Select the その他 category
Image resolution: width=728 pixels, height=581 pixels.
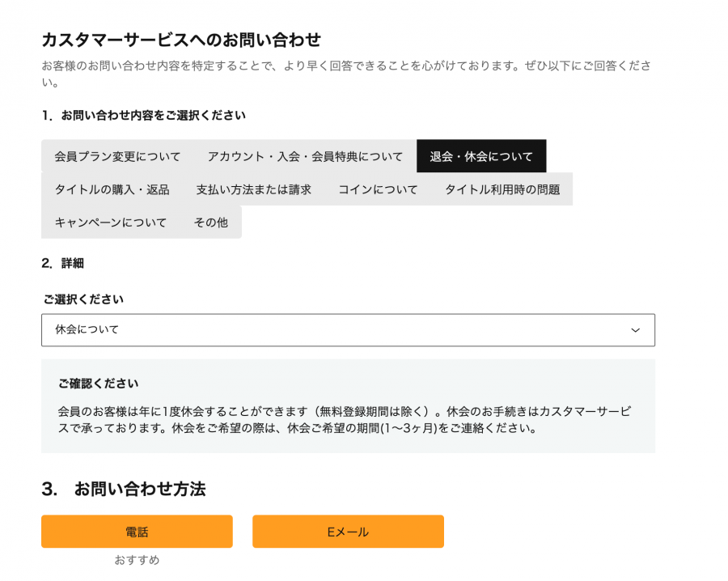click(211, 222)
